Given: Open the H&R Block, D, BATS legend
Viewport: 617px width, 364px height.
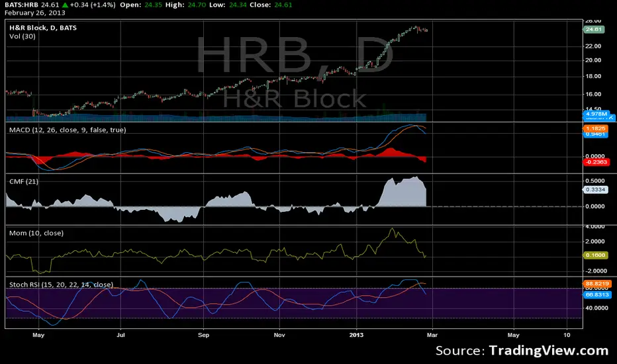Looking at the screenshot, I should [x=43, y=28].
